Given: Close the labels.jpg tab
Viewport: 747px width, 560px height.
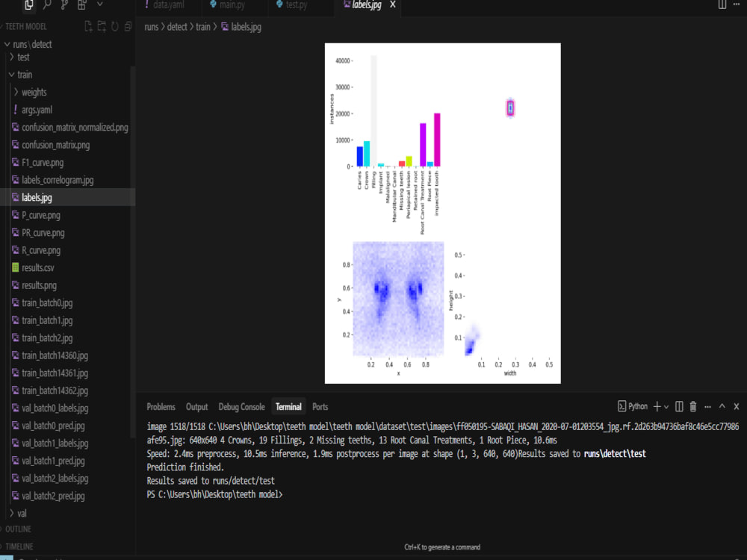Looking at the screenshot, I should 393,4.
